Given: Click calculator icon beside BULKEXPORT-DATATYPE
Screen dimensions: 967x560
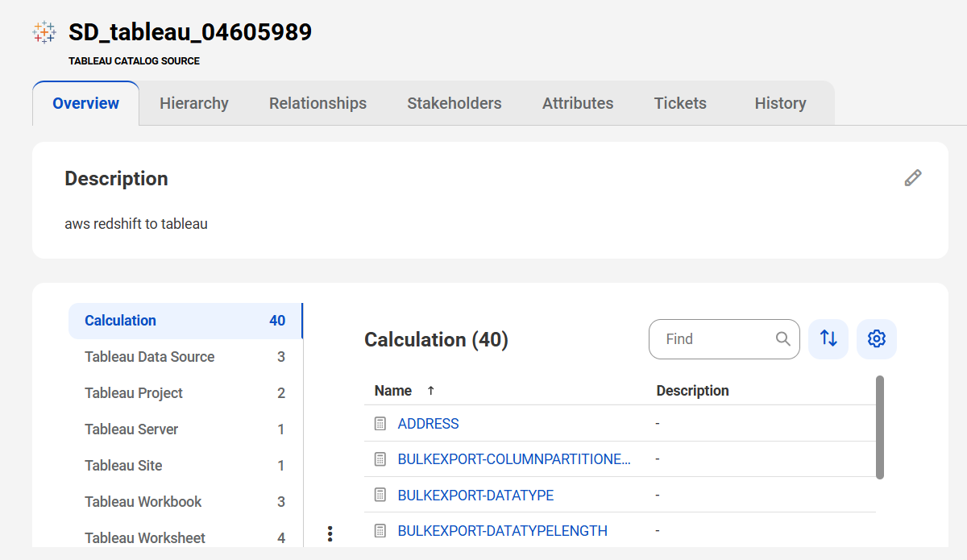Looking at the screenshot, I should point(380,496).
